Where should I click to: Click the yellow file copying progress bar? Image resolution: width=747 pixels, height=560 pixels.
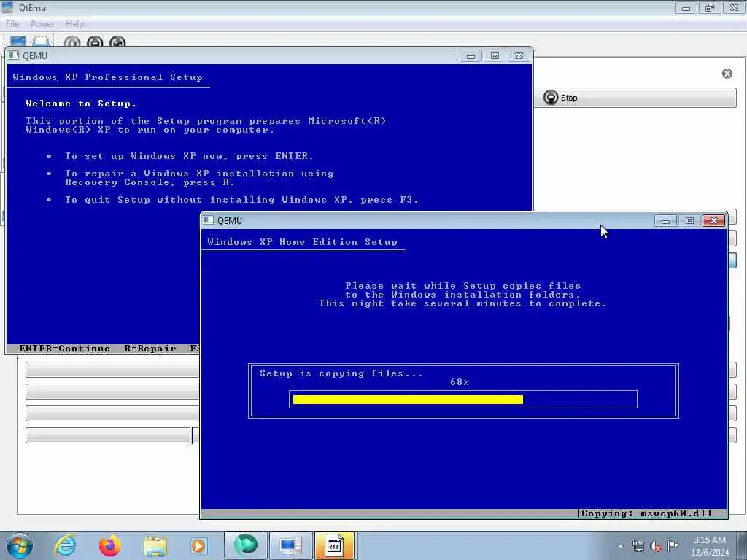(408, 400)
